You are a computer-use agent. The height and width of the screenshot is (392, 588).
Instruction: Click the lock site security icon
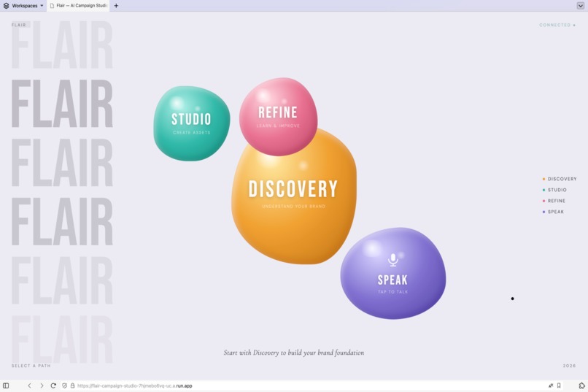click(x=72, y=385)
